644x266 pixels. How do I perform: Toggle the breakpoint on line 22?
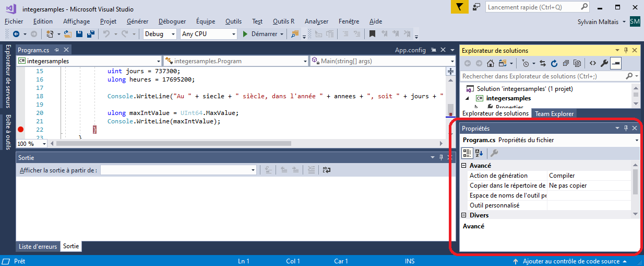[21, 130]
